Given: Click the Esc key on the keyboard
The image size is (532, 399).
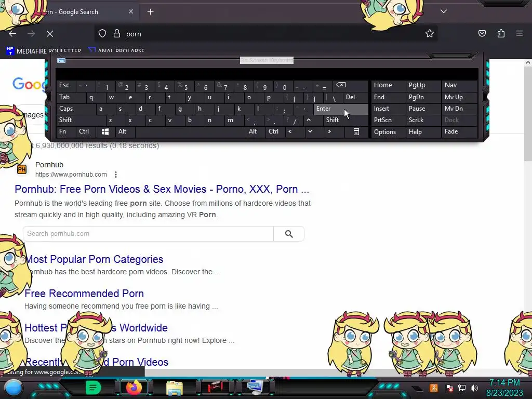Looking at the screenshot, I should 66,85.
